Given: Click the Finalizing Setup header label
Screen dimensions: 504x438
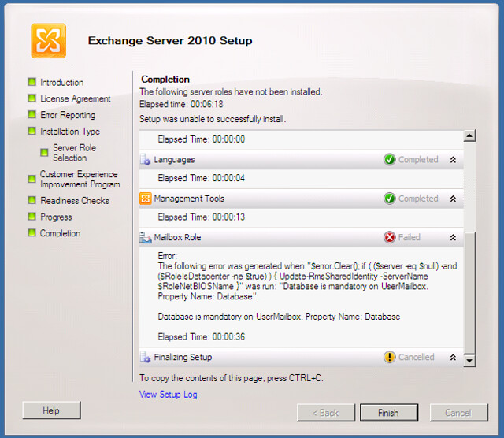Looking at the screenshot, I should coord(183,358).
